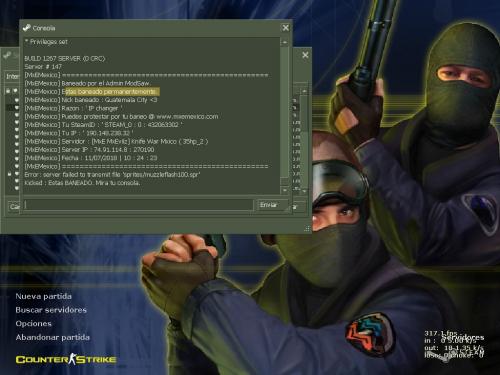Screen dimensions: 500x375
Task: Switch to the Internet tab in server browser
Action: click(x=12, y=76)
